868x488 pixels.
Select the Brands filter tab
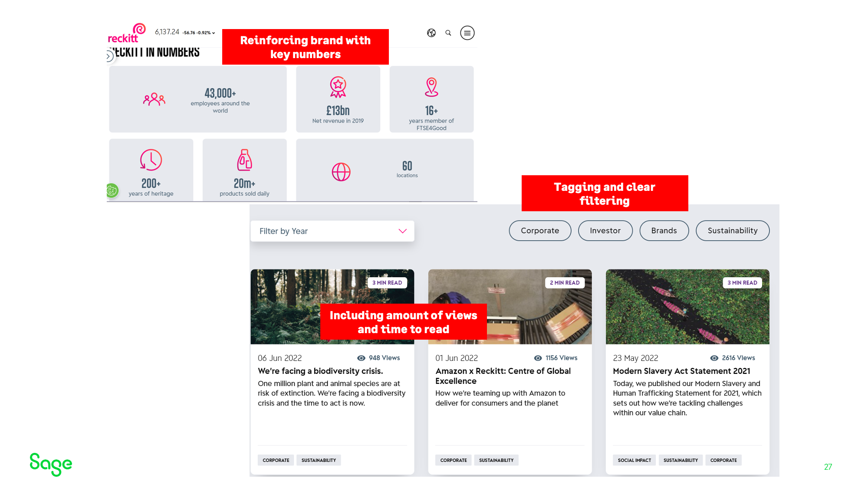coord(664,231)
